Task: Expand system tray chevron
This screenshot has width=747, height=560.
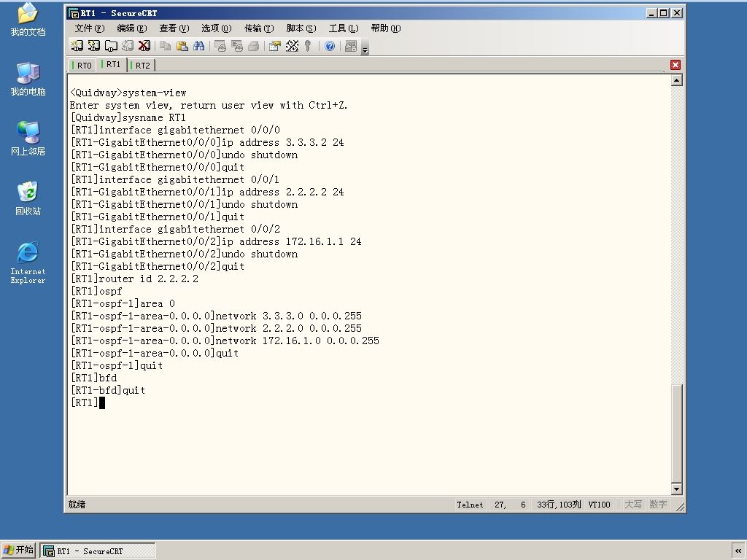Action: pos(738,551)
